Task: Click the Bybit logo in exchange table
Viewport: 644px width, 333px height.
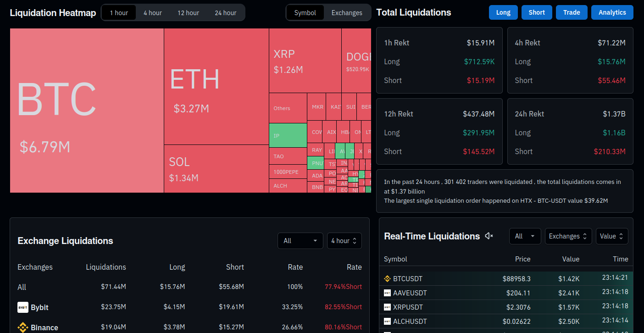Action: [x=23, y=307]
